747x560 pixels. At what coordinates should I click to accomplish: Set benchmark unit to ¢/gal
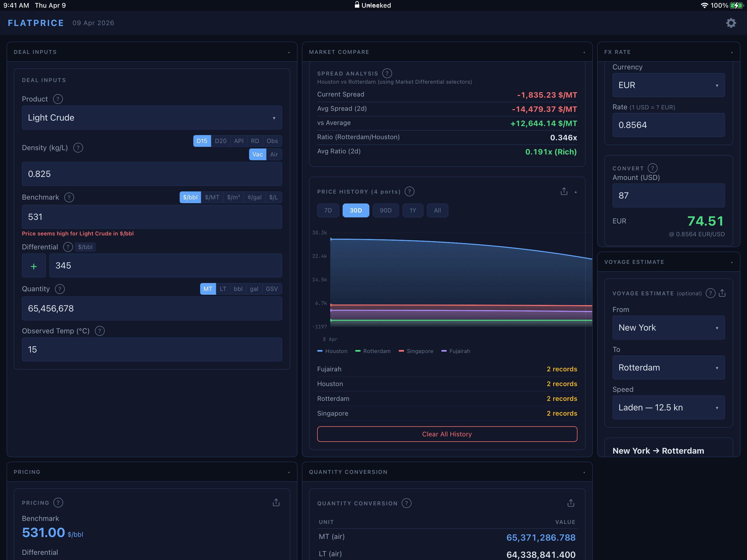pos(254,197)
